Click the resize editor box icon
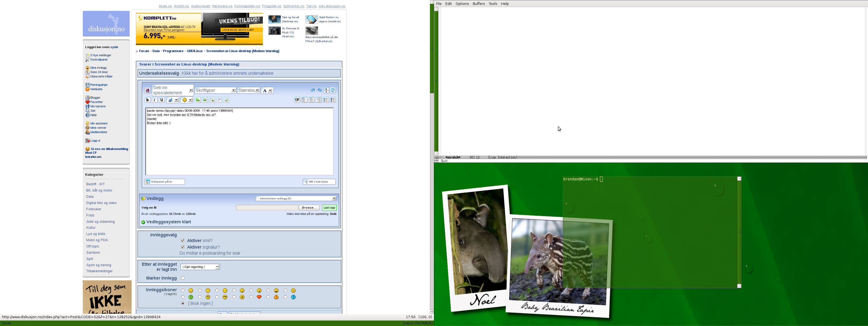 point(326,90)
